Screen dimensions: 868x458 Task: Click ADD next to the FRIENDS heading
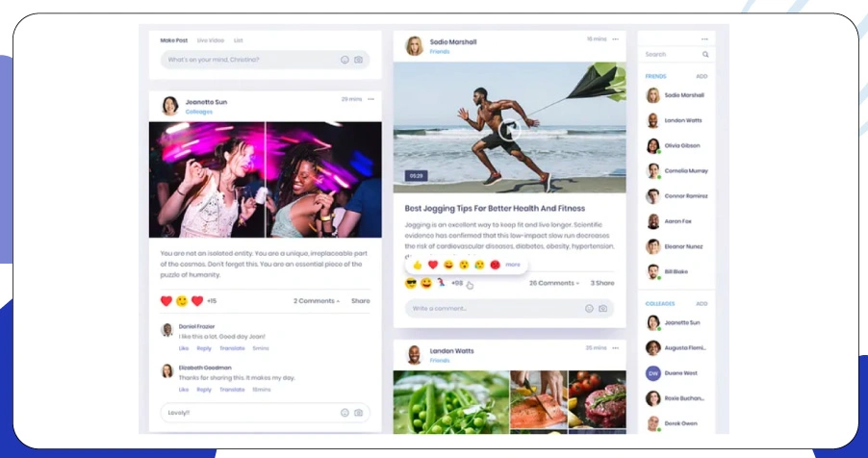[702, 76]
